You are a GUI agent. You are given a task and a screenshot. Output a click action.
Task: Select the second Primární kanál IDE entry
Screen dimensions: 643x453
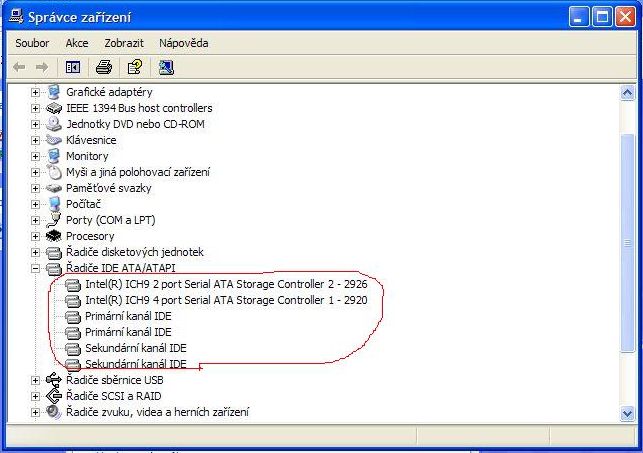[128, 332]
